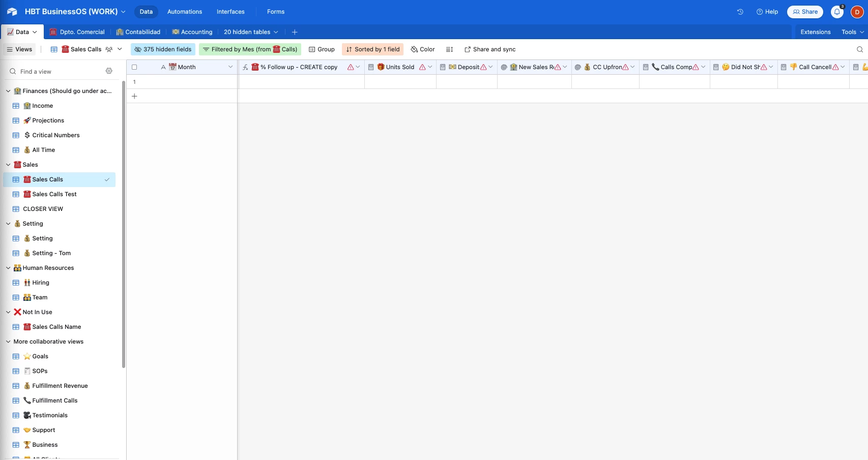Click the Share button
The height and width of the screenshot is (460, 868).
point(805,12)
